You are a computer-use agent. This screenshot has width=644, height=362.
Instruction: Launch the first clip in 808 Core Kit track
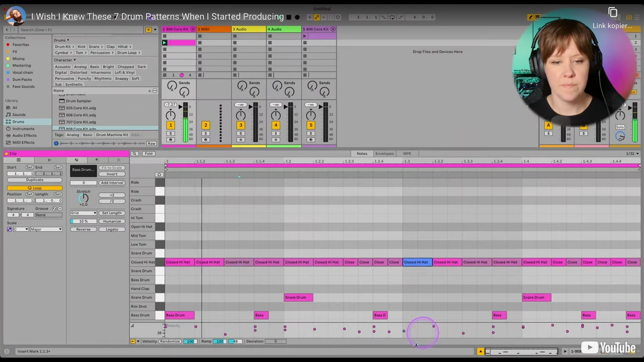pos(305,36)
